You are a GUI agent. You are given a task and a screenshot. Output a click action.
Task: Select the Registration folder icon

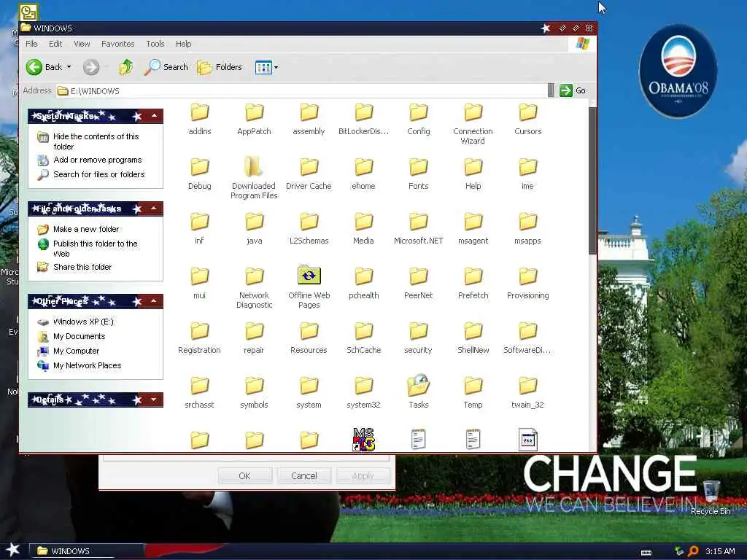pyautogui.click(x=200, y=331)
